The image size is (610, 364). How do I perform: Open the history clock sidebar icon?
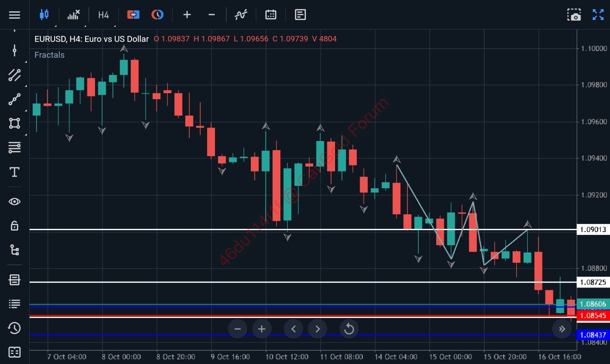pos(15,328)
